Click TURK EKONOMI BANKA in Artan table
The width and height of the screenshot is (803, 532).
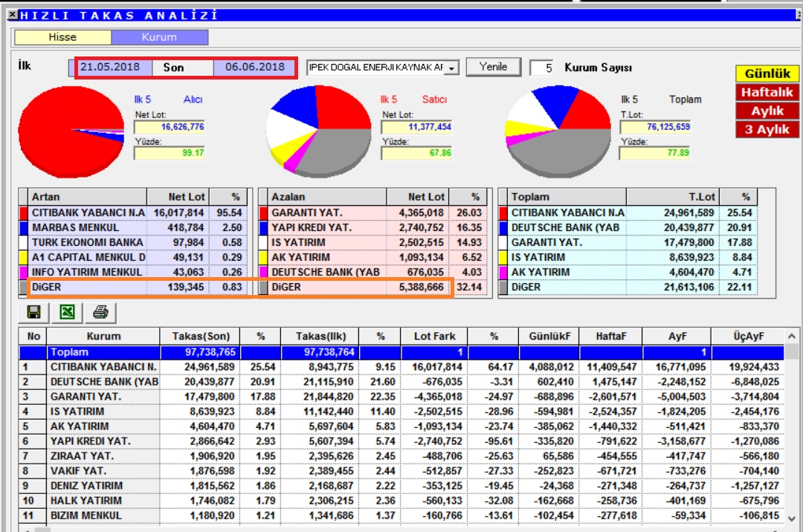pos(88,242)
